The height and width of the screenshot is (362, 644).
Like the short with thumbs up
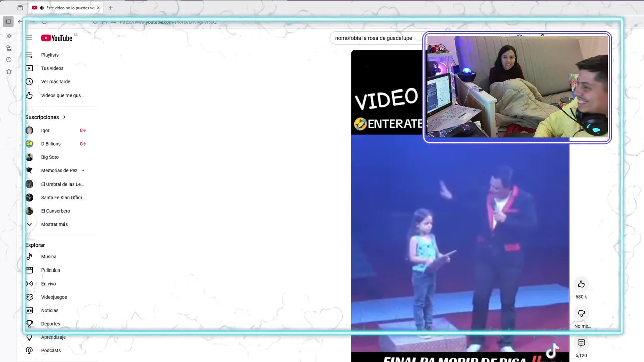581,284
